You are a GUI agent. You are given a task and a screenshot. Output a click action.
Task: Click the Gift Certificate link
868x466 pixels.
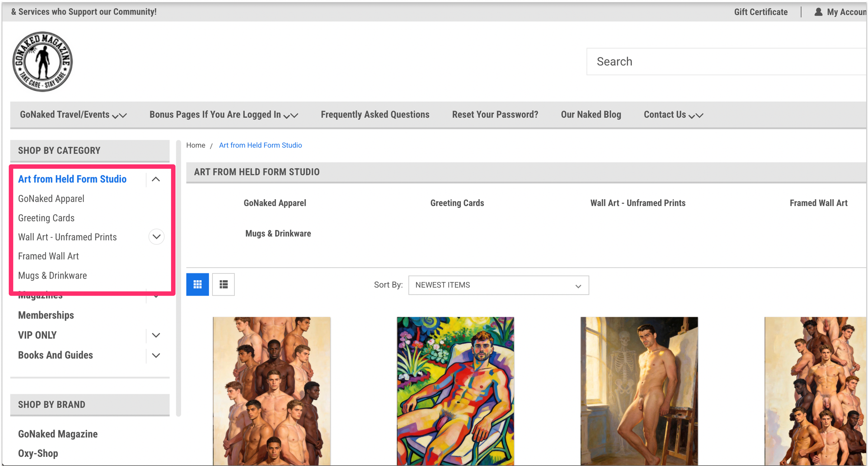[761, 12]
